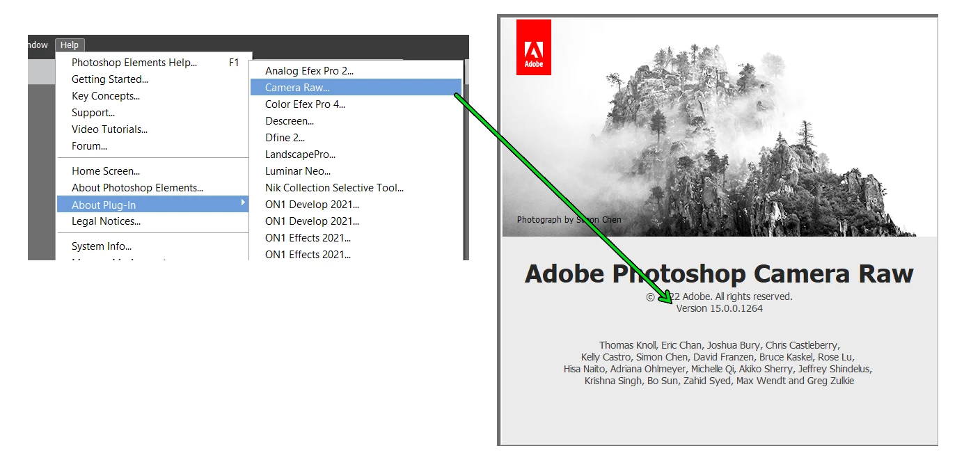
Task: Choose Analog Efex Pro 2... plug-in entry
Action: tap(310, 71)
